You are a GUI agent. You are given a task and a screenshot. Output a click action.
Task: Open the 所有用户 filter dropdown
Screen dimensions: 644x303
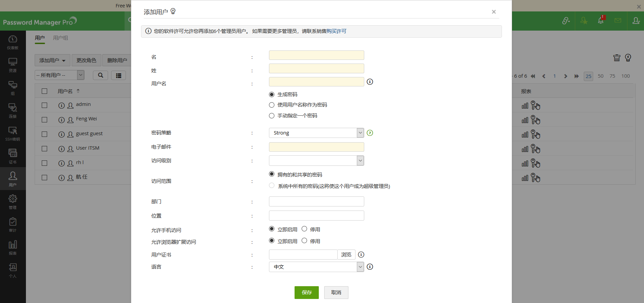[60, 75]
